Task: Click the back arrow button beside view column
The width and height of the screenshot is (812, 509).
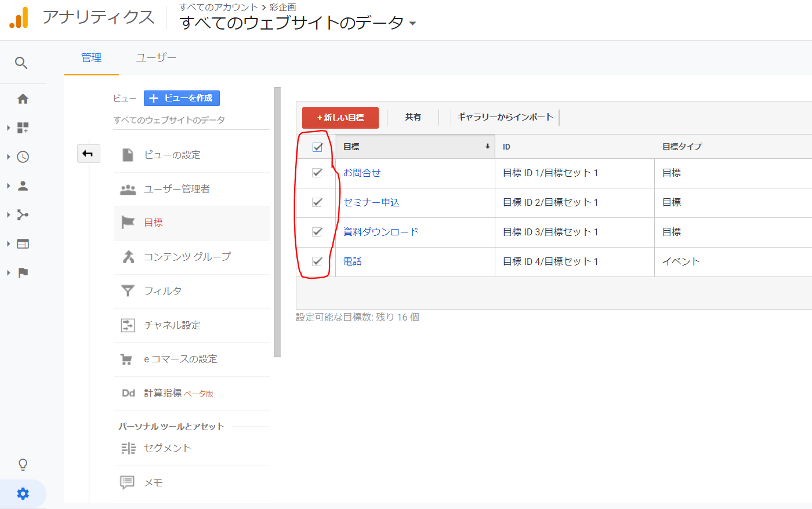Action: (88, 154)
